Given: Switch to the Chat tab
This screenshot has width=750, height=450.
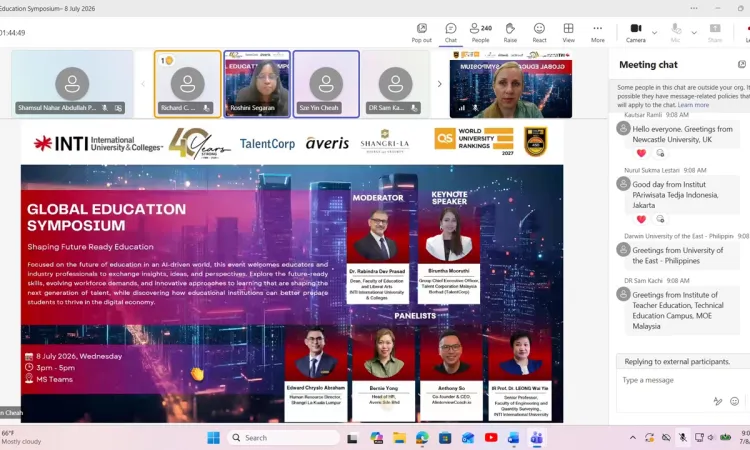Looking at the screenshot, I should (x=451, y=33).
